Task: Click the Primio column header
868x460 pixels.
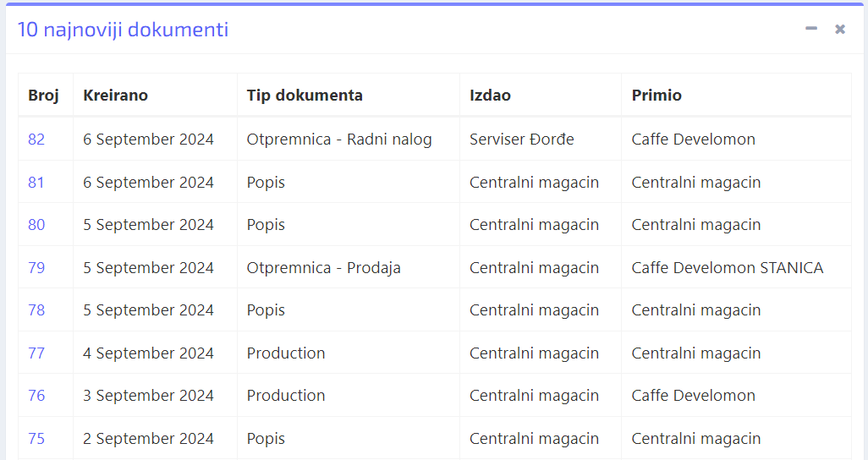Action: pos(656,96)
